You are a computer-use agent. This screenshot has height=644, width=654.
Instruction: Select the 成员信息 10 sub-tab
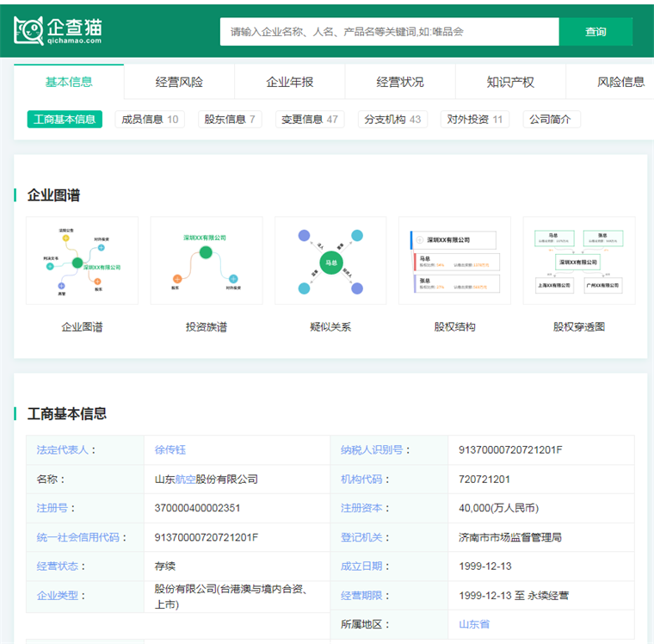click(150, 120)
